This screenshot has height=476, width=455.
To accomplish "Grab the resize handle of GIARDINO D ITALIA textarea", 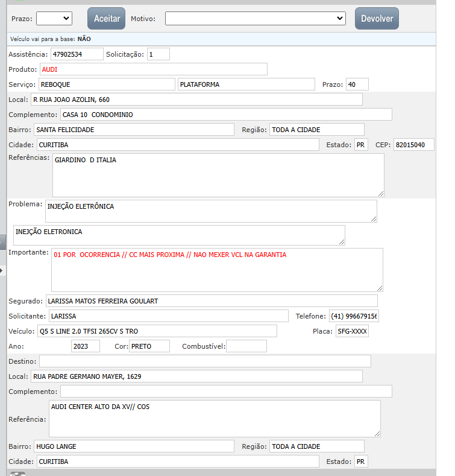I will point(380,193).
